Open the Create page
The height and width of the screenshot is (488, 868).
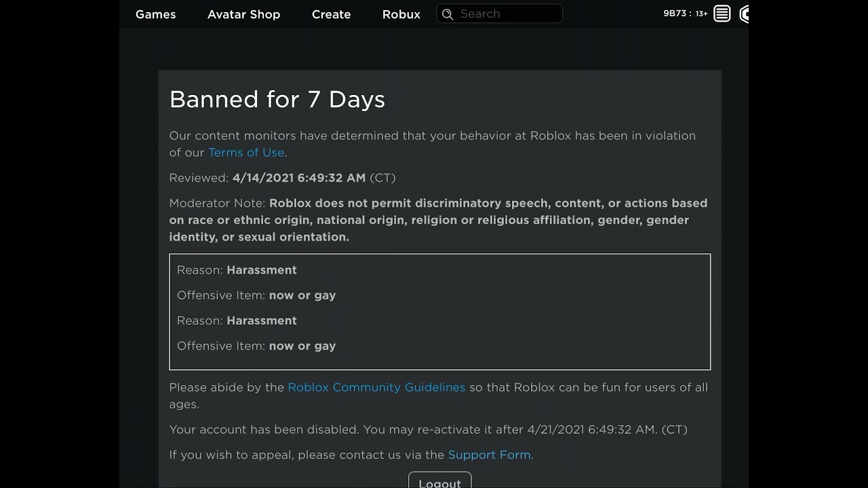331,14
